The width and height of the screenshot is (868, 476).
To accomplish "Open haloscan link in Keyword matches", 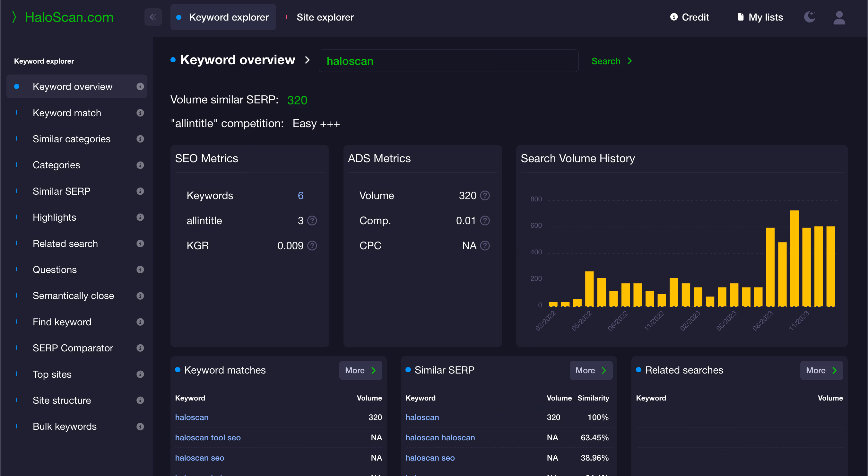I will coord(192,417).
